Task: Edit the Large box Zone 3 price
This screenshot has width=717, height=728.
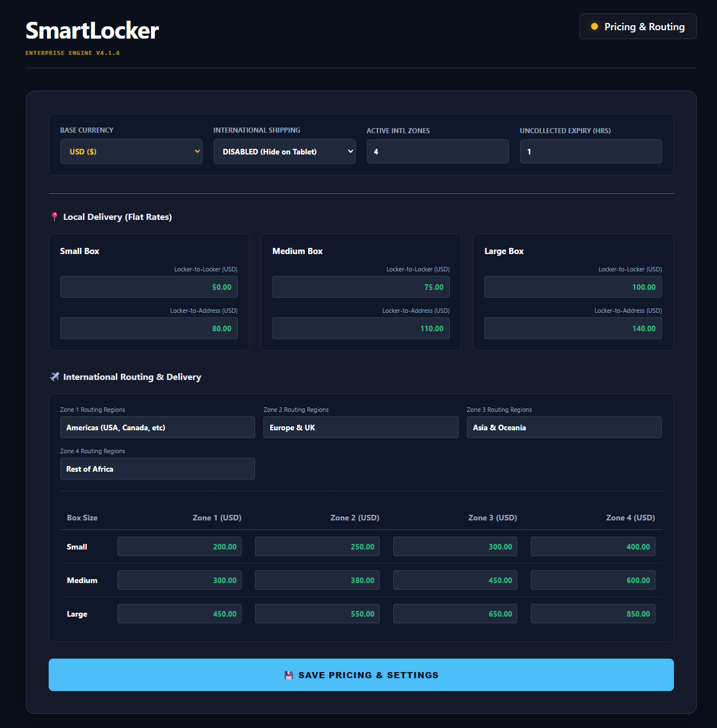Action: [x=455, y=614]
